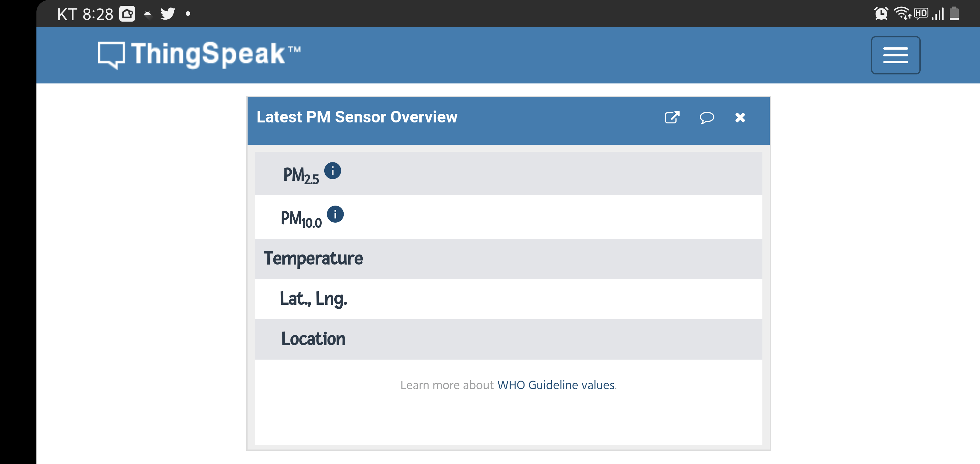Close the Latest PM Sensor Overview widget
The height and width of the screenshot is (464, 980).
(x=740, y=118)
